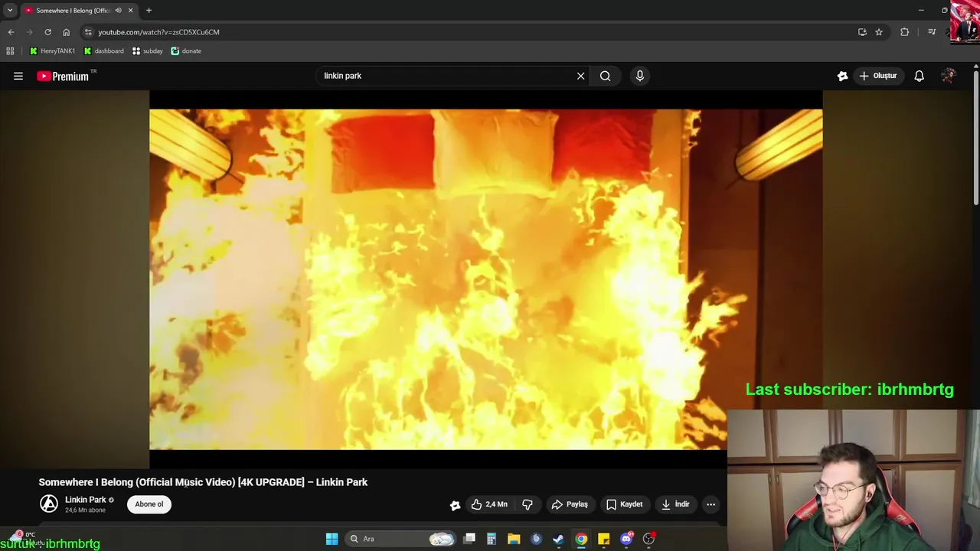Open Sticky Notes from taskbar

603,539
